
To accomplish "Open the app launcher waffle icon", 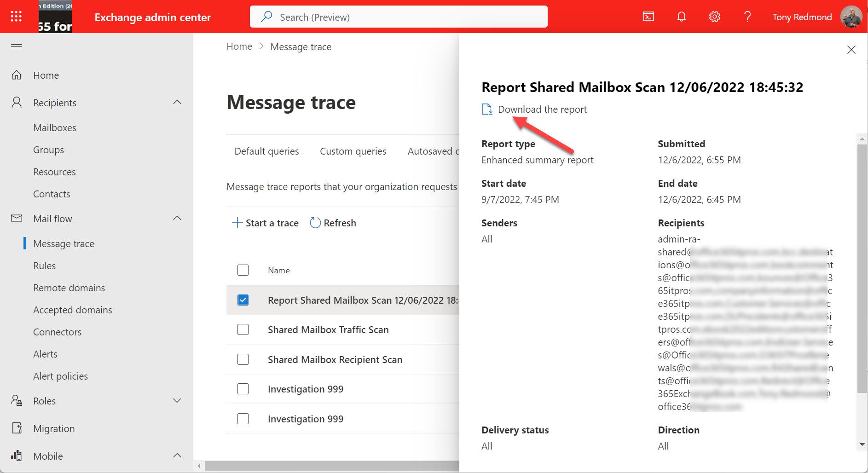I will tap(16, 17).
